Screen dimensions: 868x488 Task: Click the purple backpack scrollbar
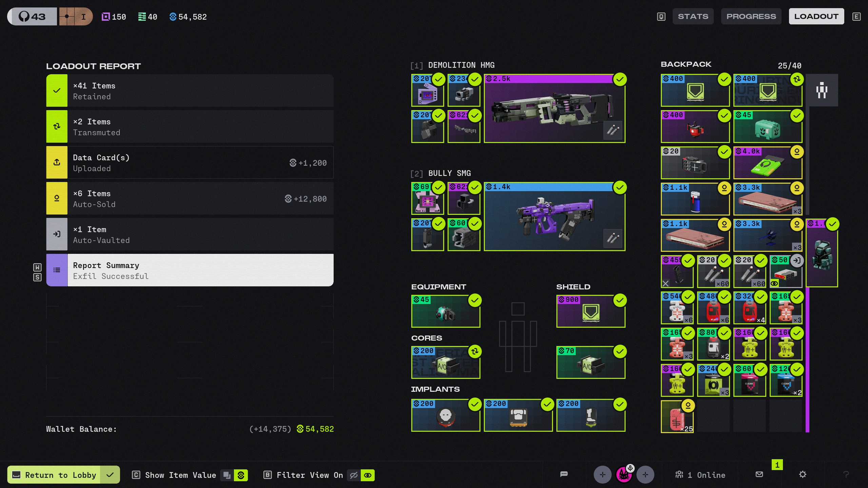807,359
